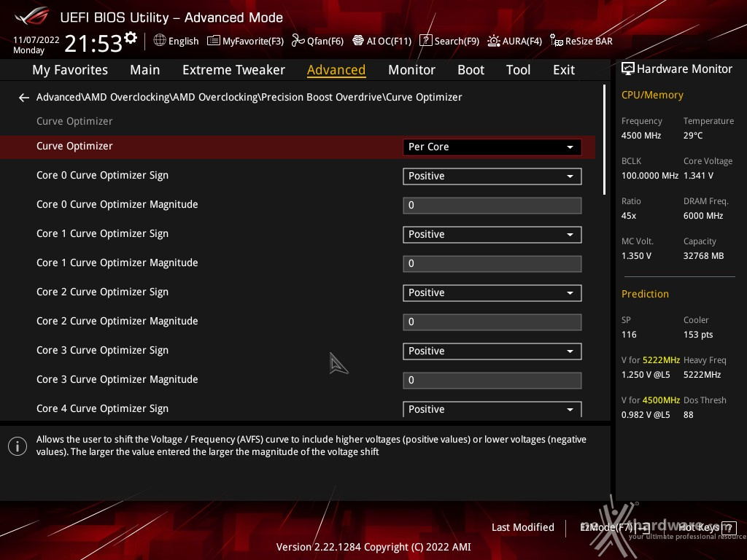This screenshot has width=747, height=560.
Task: Select Core 0 Curve Optimizer Magnitude label
Action: 117,204
